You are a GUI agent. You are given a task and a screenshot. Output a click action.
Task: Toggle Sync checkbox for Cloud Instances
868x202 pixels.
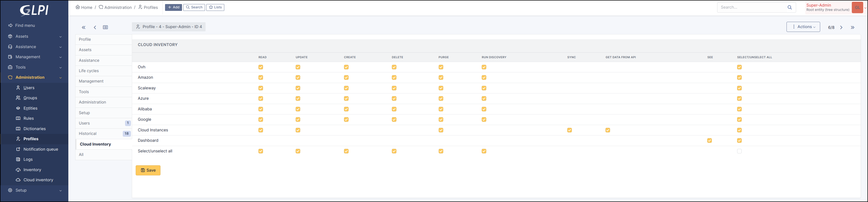pos(569,130)
